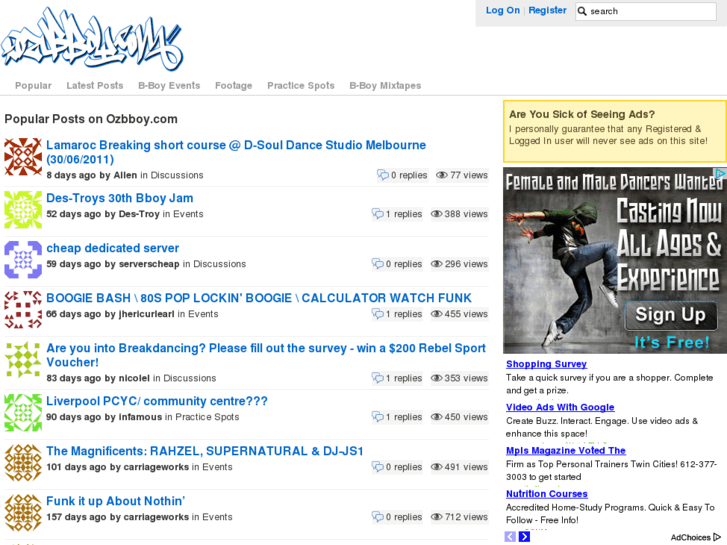Click replies bubble icon on Lamaroc post

click(x=383, y=175)
